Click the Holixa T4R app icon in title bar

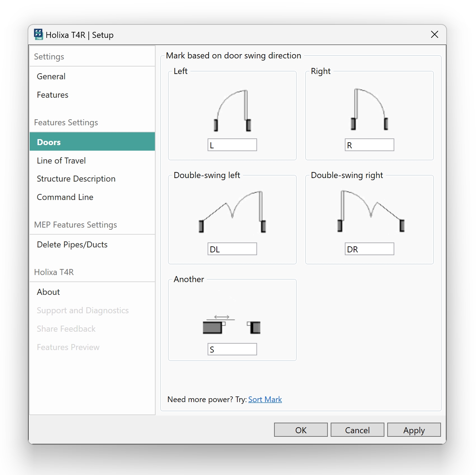[38, 35]
